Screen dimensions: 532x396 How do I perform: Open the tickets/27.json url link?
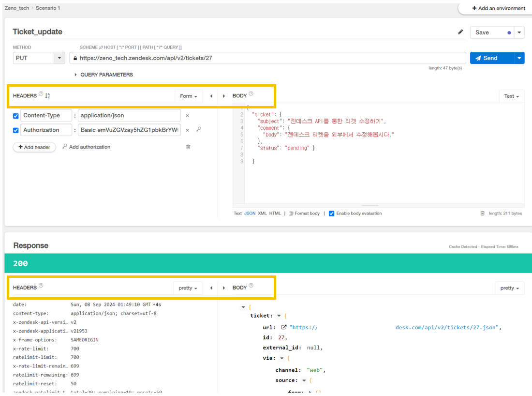pyautogui.click(x=395, y=327)
